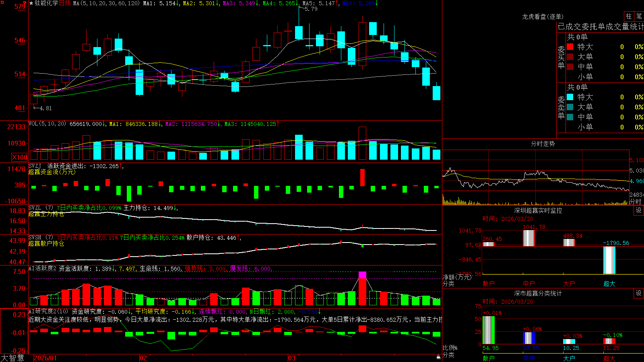The height and width of the screenshot is (362, 644).
Task: Select the VOL(5,10,20) indicator label
Action: tap(47, 124)
